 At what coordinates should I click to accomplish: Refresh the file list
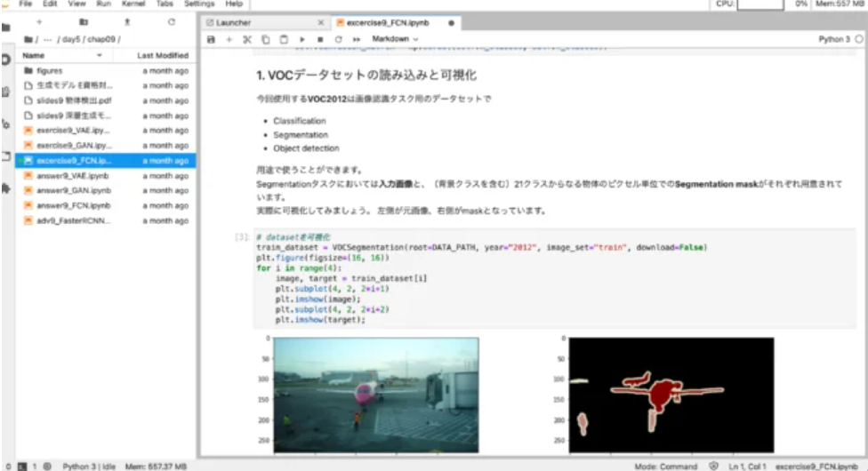pyautogui.click(x=172, y=22)
